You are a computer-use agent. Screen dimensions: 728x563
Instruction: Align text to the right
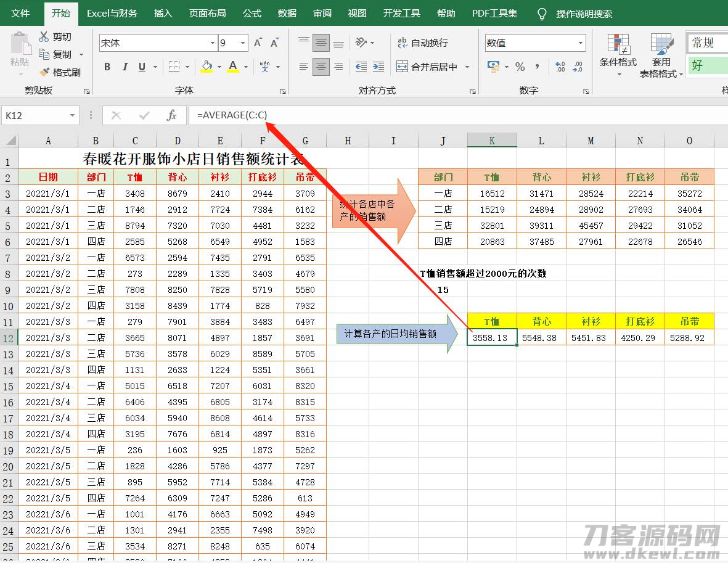click(x=338, y=67)
